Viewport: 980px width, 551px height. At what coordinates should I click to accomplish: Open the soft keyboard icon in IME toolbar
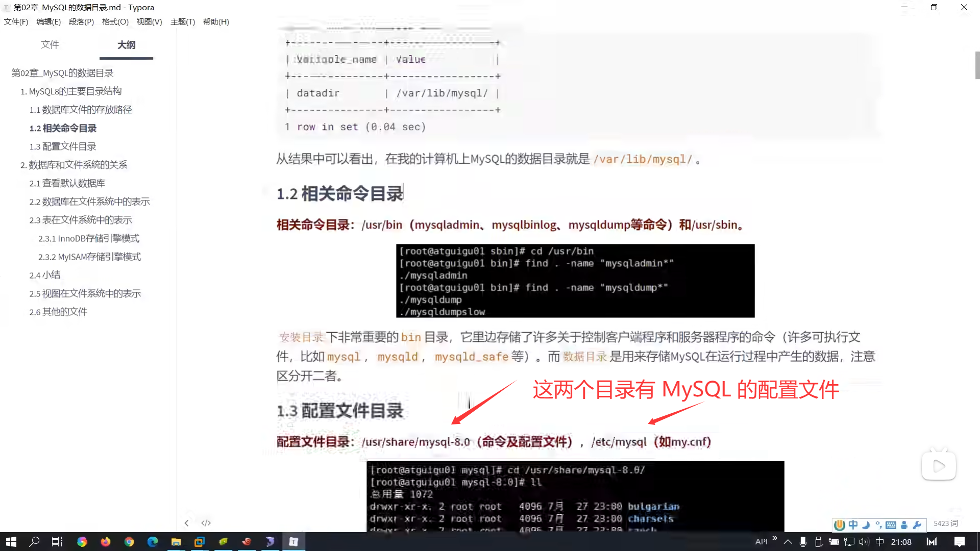click(891, 525)
